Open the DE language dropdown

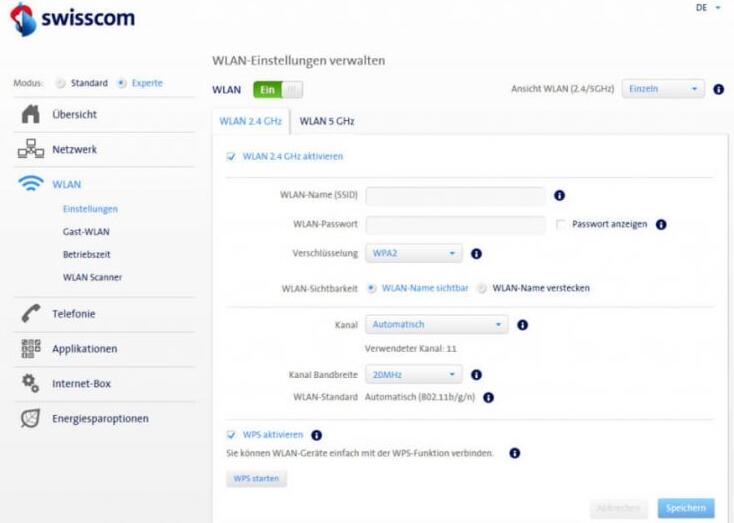click(708, 7)
